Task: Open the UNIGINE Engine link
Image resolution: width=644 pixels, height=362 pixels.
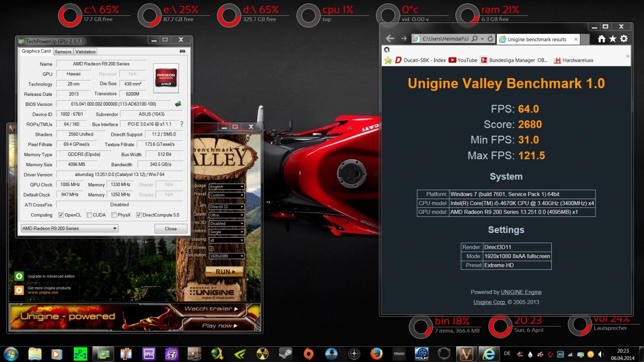Action: (x=521, y=292)
